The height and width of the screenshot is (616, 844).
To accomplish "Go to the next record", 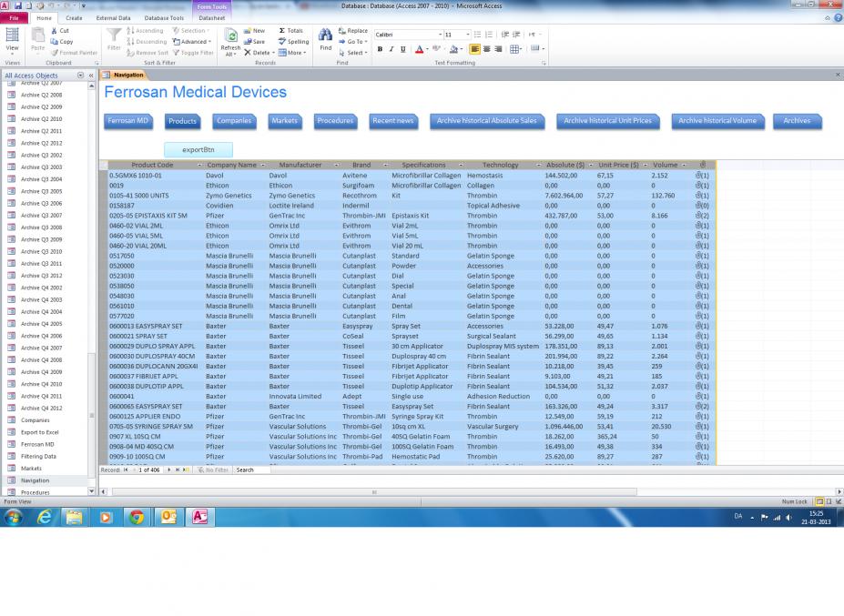I will pos(169,470).
